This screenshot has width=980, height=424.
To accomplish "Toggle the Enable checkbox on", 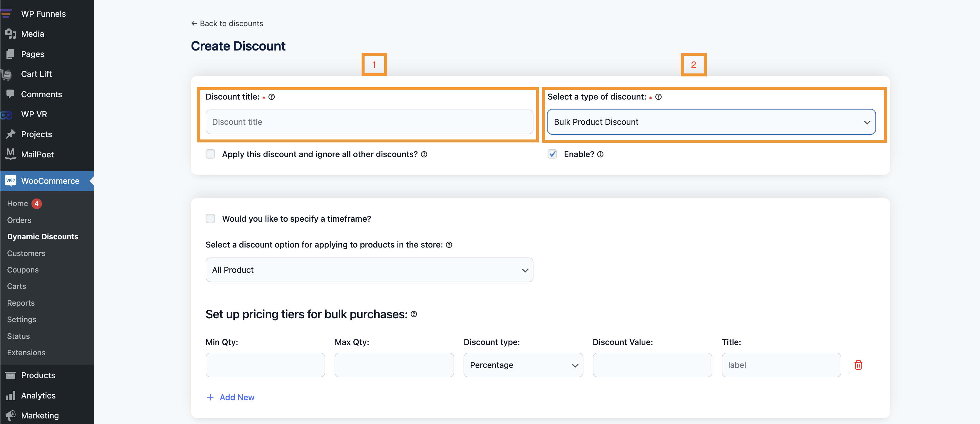I will (553, 154).
